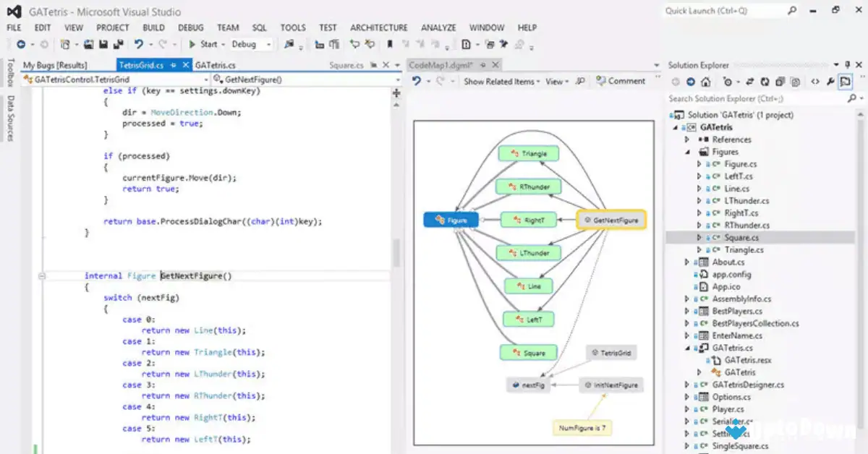Click the Refresh icon in Solution Explorer toolbar
This screenshot has height=454, width=868.
coord(765,82)
